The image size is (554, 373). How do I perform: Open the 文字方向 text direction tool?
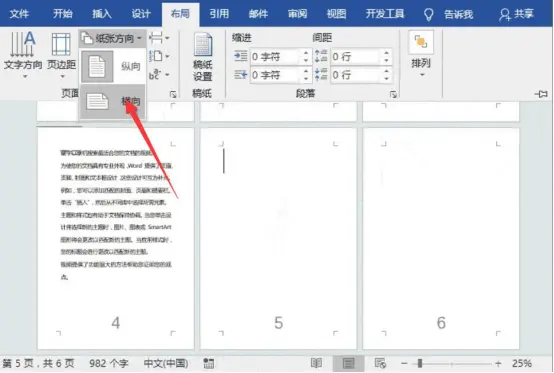pyautogui.click(x=23, y=55)
